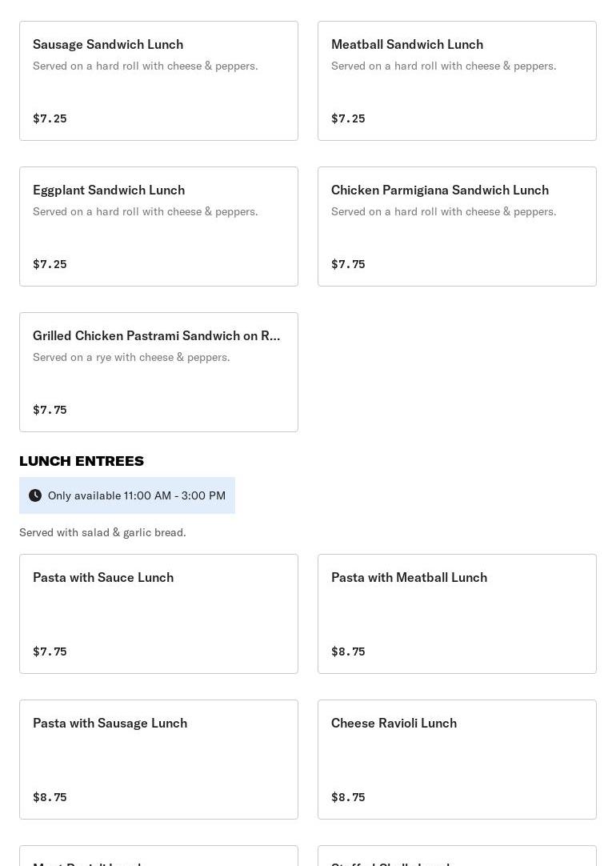Open the partially visible bottom-right menu card
The height and width of the screenshot is (866, 616).
tap(457, 856)
